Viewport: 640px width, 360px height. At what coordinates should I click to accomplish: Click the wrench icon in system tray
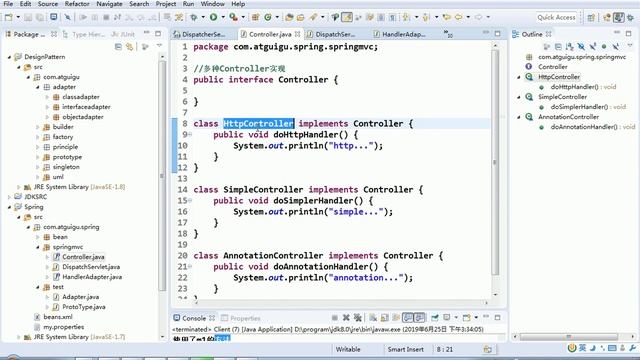coord(633,348)
